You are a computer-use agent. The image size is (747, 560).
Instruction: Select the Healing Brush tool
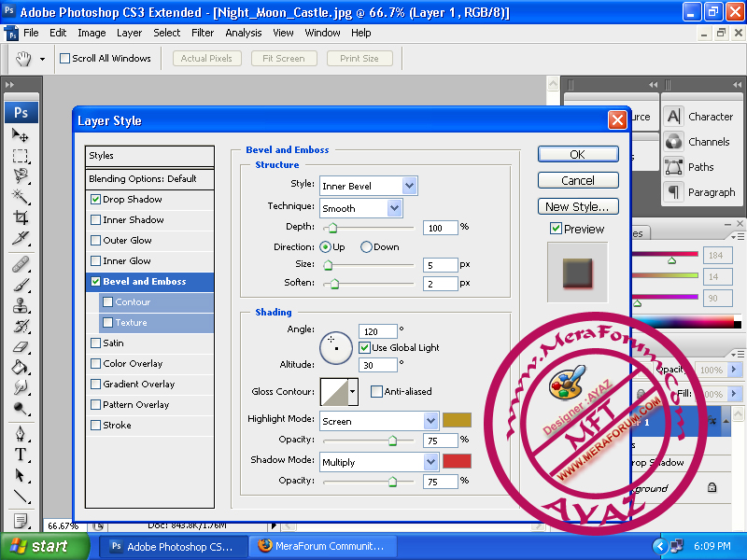[x=20, y=264]
